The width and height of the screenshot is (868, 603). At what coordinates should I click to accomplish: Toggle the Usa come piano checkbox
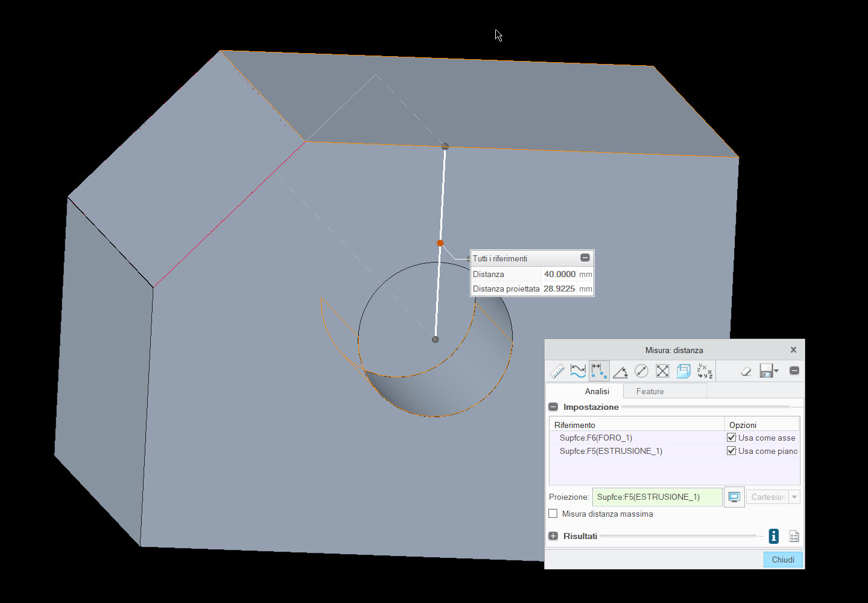pyautogui.click(x=732, y=451)
